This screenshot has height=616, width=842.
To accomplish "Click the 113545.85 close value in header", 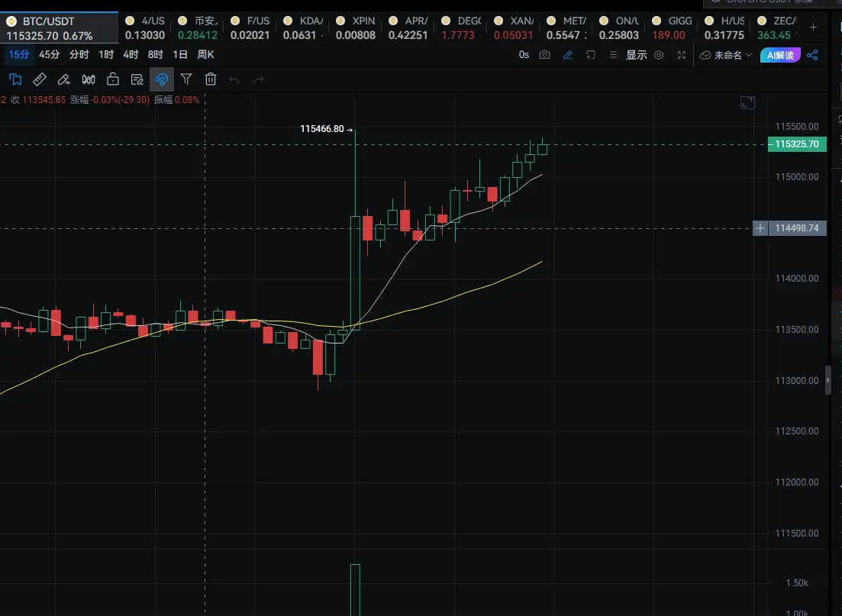I will click(x=44, y=100).
